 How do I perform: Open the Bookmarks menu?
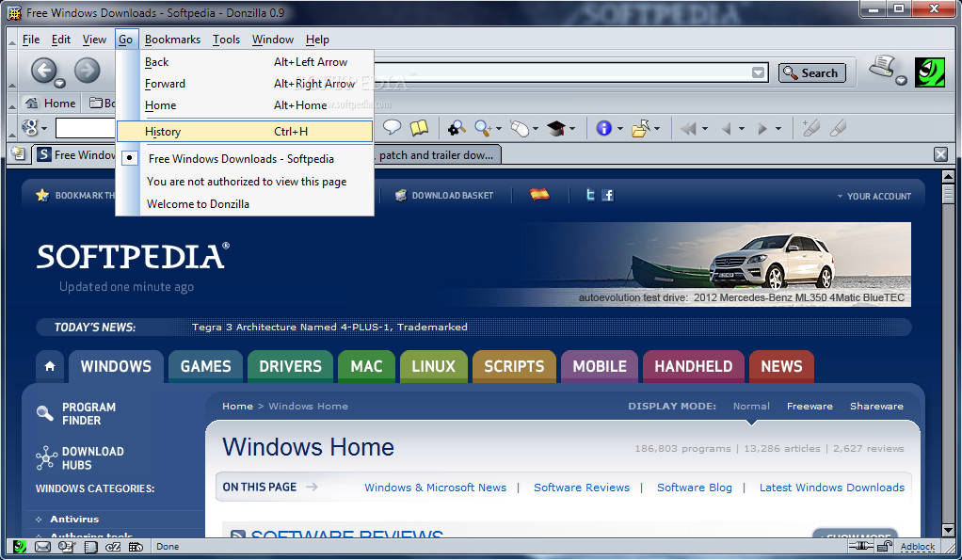point(172,40)
